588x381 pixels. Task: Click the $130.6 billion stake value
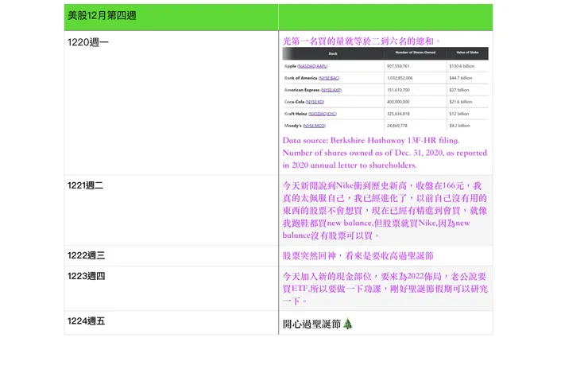coord(462,66)
